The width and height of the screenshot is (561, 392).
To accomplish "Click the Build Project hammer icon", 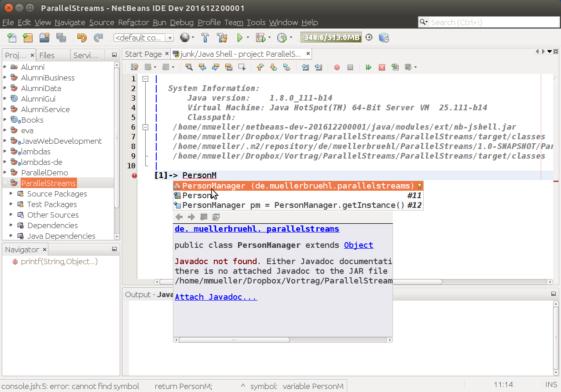I will point(205,38).
